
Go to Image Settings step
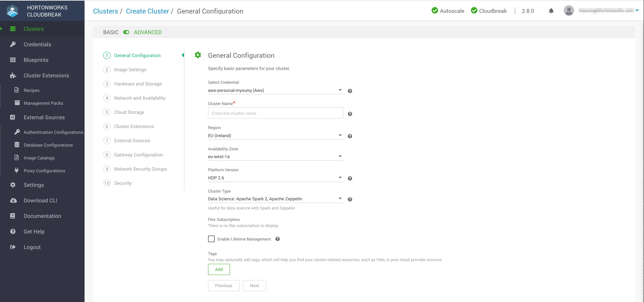[125, 70]
